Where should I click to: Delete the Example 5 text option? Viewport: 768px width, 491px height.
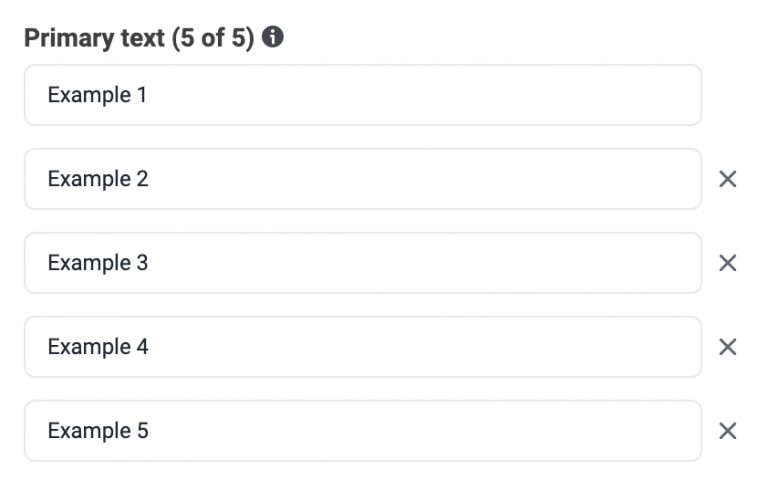pyautogui.click(x=728, y=431)
